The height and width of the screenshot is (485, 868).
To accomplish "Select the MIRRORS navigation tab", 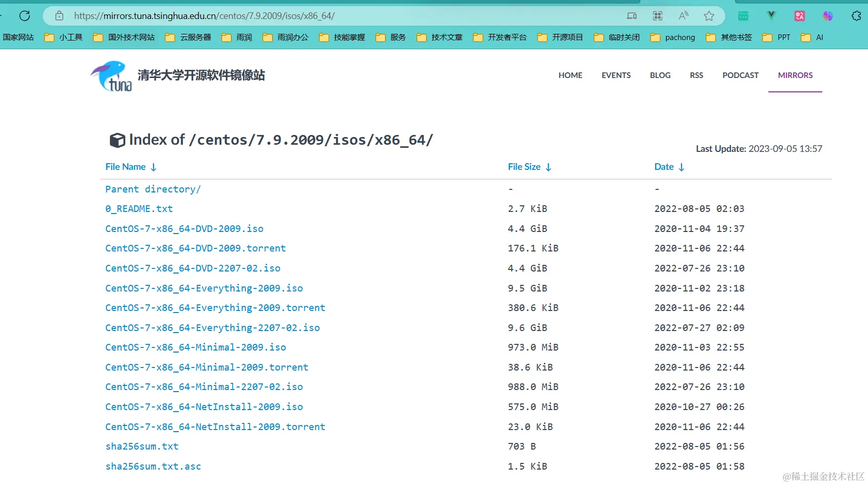I will (x=795, y=75).
